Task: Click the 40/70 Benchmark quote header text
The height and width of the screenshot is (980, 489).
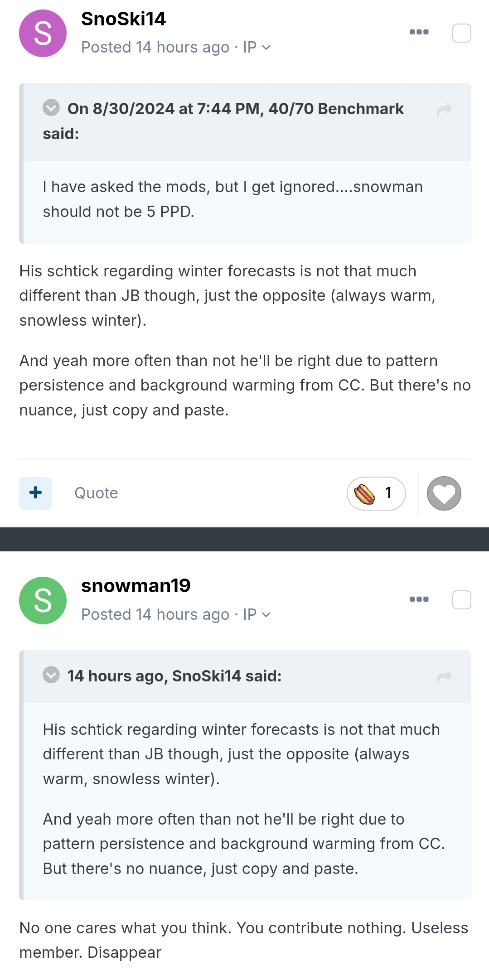Action: 223,121
